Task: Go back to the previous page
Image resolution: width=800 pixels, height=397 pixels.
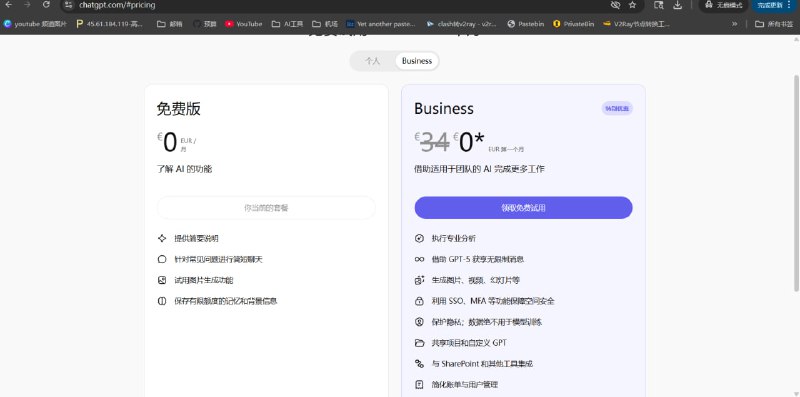Action: click(8, 5)
